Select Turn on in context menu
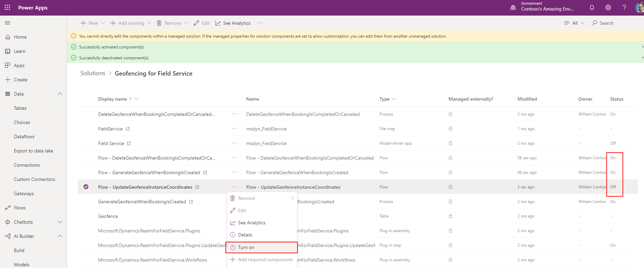Viewport: 644px width, 268px height. [262, 247]
